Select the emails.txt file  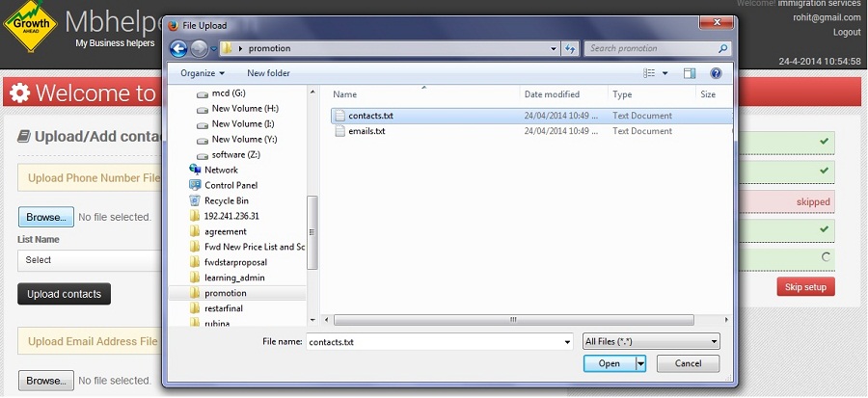click(366, 131)
